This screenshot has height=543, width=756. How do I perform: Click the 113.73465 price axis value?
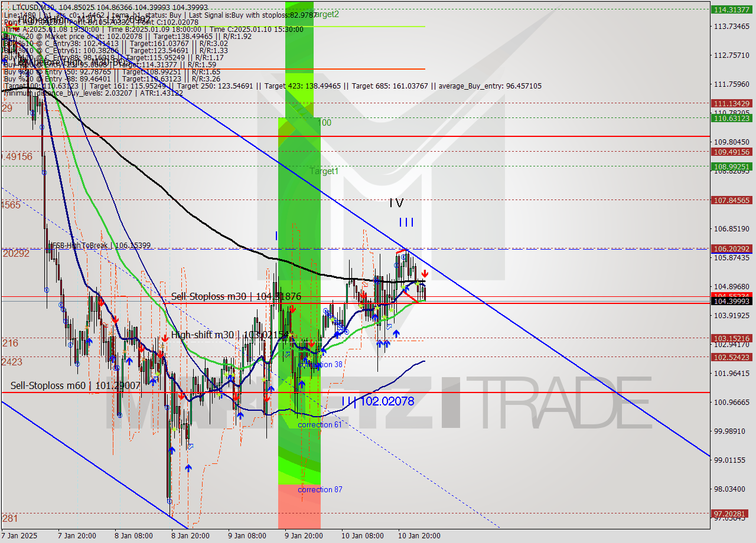[732, 26]
